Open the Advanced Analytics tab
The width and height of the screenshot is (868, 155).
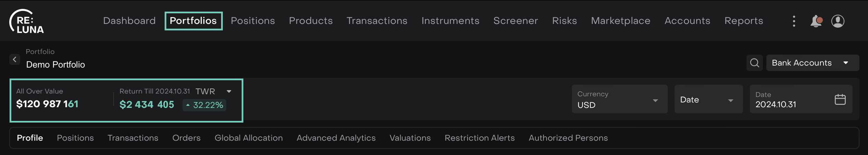[336, 138]
